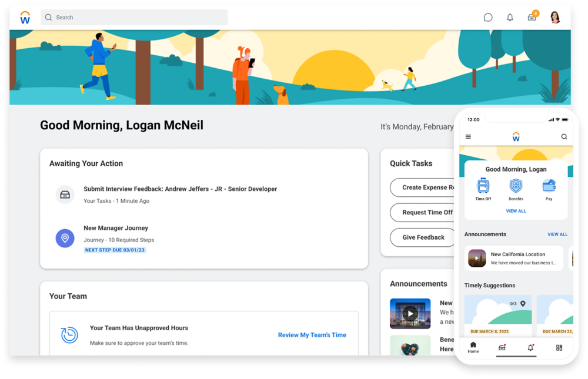Open Submit Interview Feedback task
This screenshot has height=379, width=588.
[x=180, y=189]
